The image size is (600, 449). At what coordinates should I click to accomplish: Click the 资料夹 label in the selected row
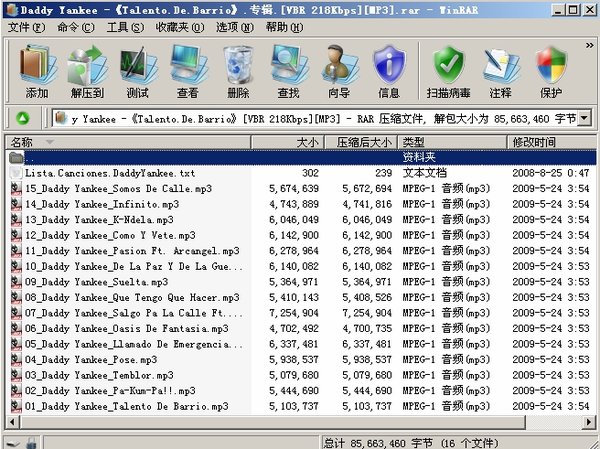(419, 157)
